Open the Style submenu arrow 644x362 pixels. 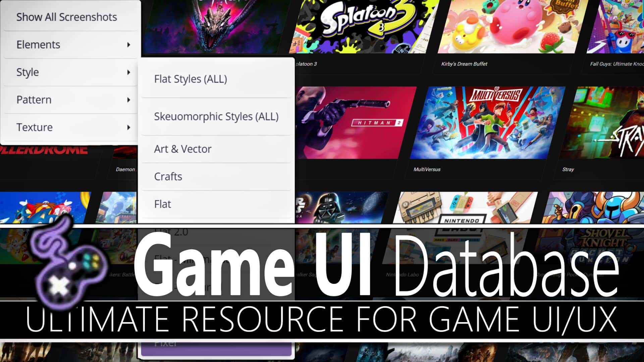128,72
